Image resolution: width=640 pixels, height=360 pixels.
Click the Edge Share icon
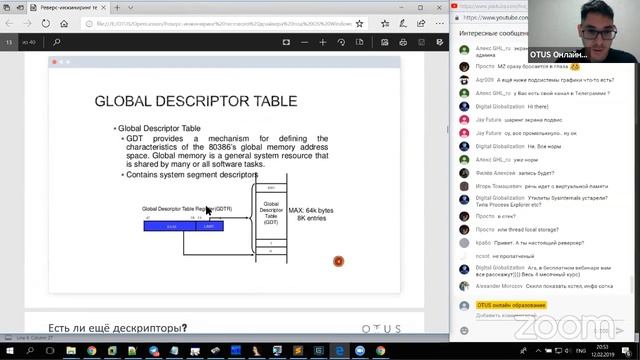click(x=421, y=24)
